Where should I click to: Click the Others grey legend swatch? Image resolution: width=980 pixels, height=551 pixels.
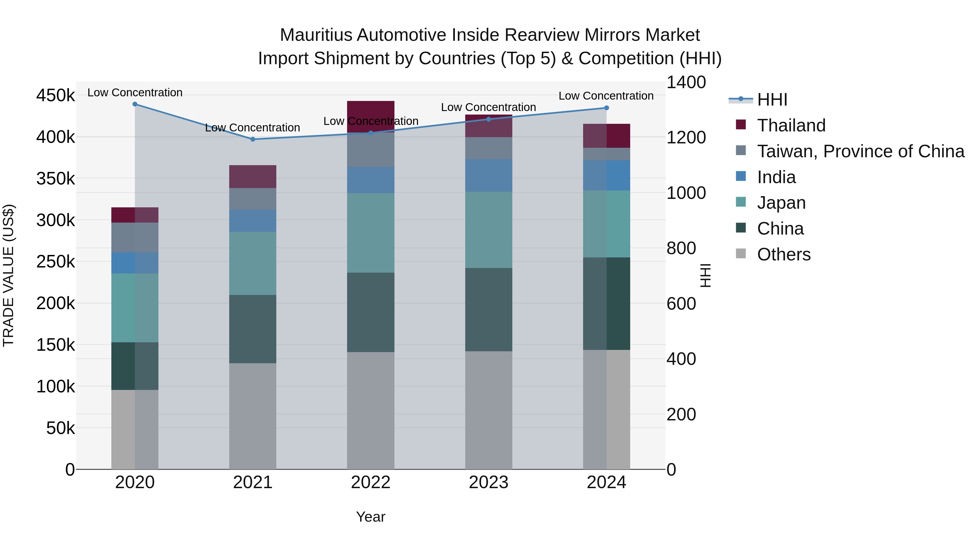point(741,253)
